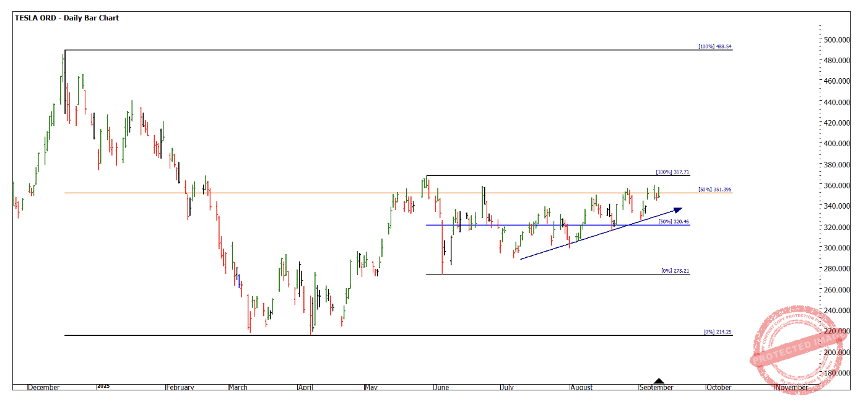868x404 pixels.
Task: Click the December label on date axis
Action: (x=45, y=388)
